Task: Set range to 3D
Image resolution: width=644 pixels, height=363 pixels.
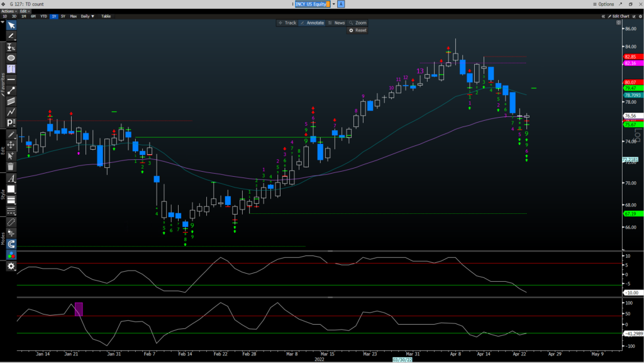Action: 14,16
